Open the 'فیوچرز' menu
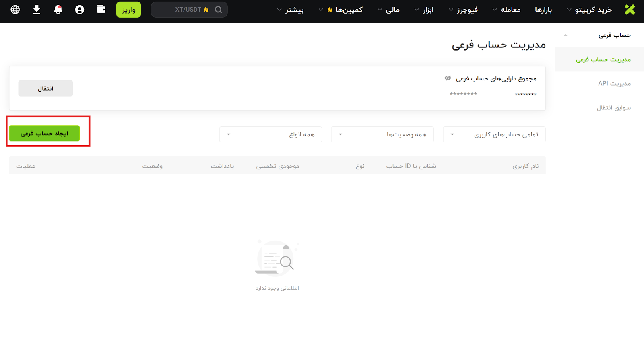This screenshot has height=342, width=644. coord(463,10)
